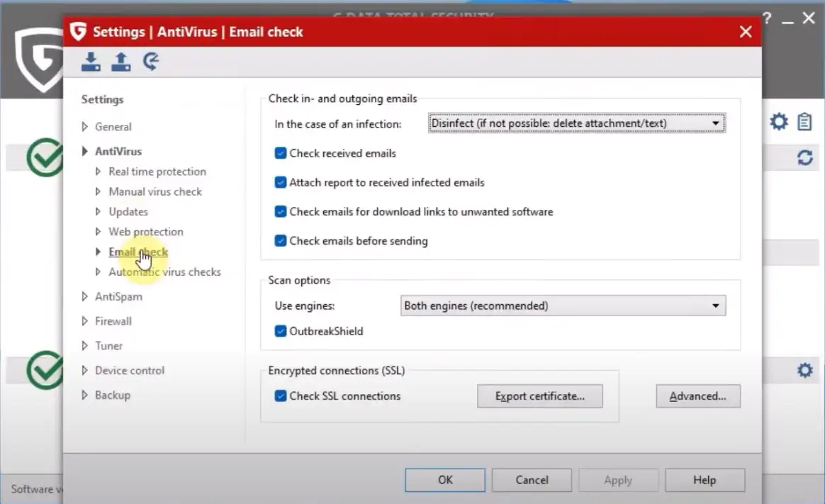This screenshot has height=504, width=825.
Task: Toggle Check emails before sending
Action: (281, 241)
